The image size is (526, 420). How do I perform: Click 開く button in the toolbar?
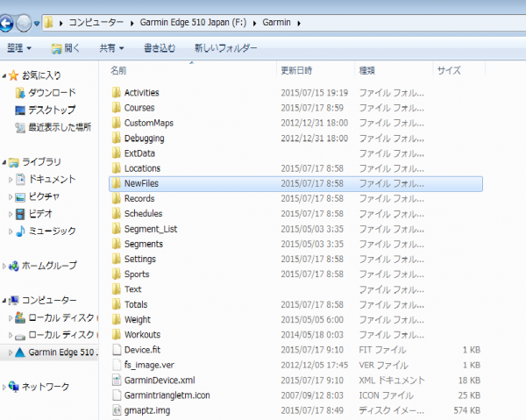(x=66, y=47)
